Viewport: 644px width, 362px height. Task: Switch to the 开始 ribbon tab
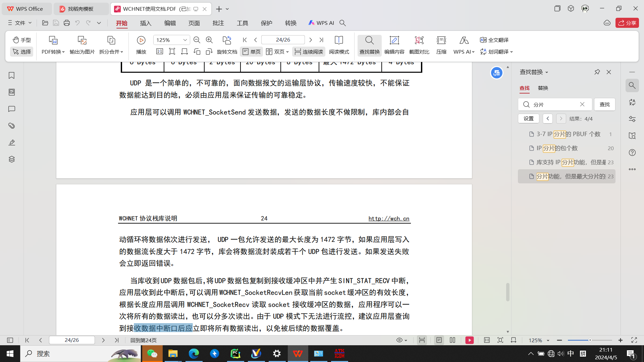coord(122,23)
